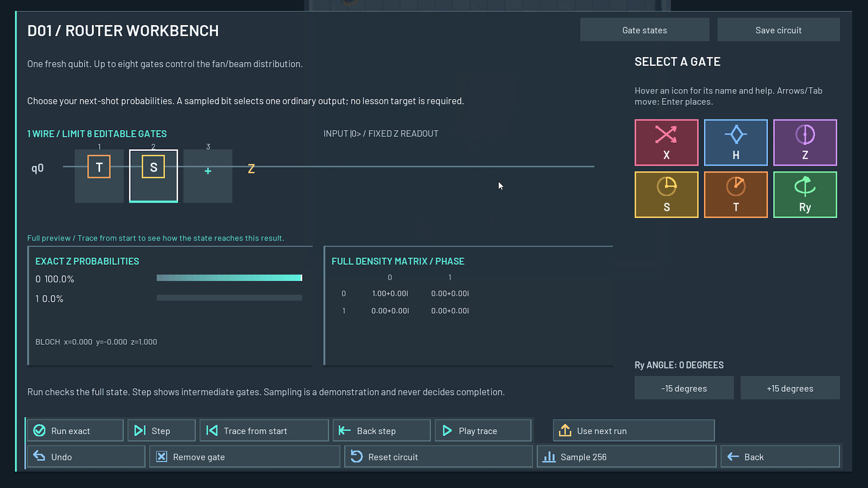Click the outcome 1 probability bar
The image size is (868, 488).
pyautogui.click(x=229, y=298)
